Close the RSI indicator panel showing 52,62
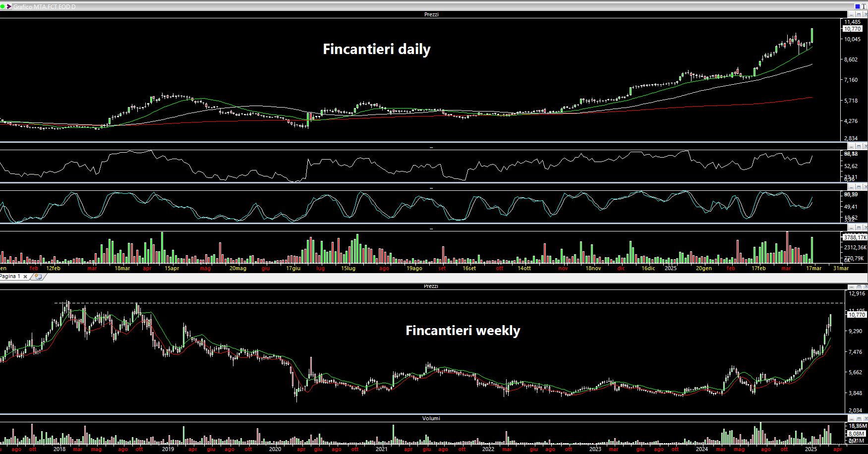 [x=866, y=147]
